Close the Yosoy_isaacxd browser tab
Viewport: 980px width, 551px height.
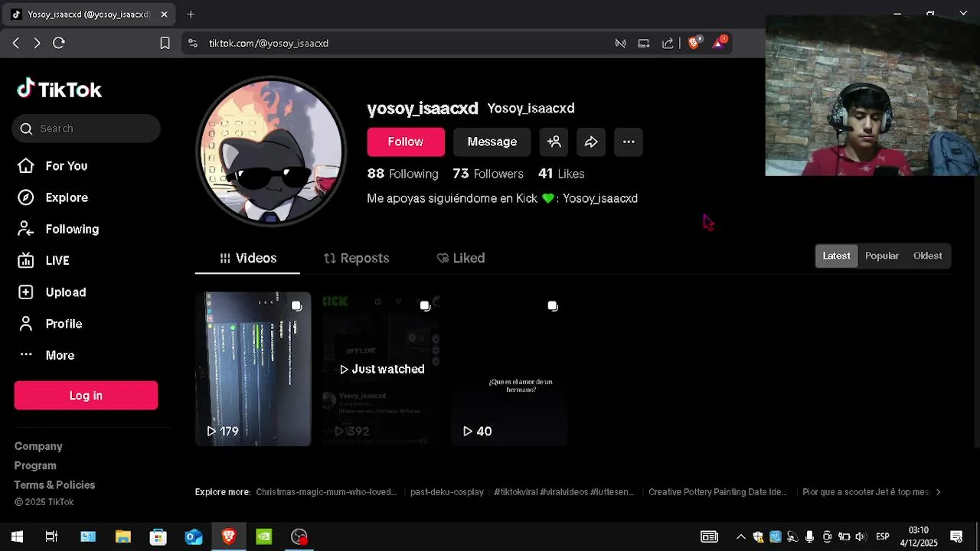[x=164, y=15]
